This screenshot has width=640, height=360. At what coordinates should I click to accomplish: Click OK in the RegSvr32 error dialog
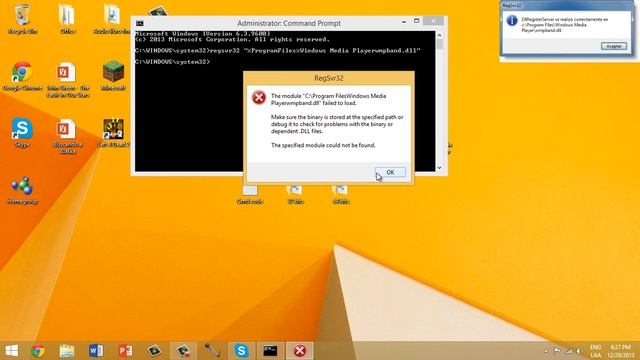(x=390, y=172)
